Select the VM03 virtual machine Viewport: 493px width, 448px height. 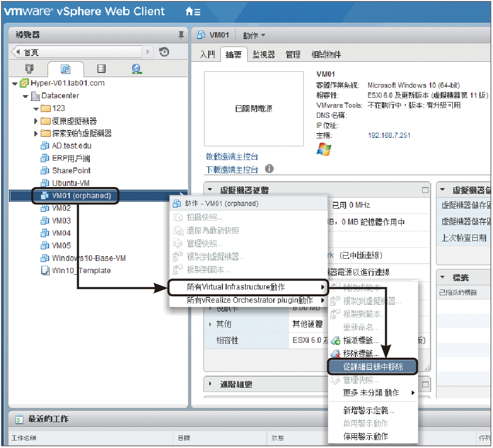click(x=61, y=221)
